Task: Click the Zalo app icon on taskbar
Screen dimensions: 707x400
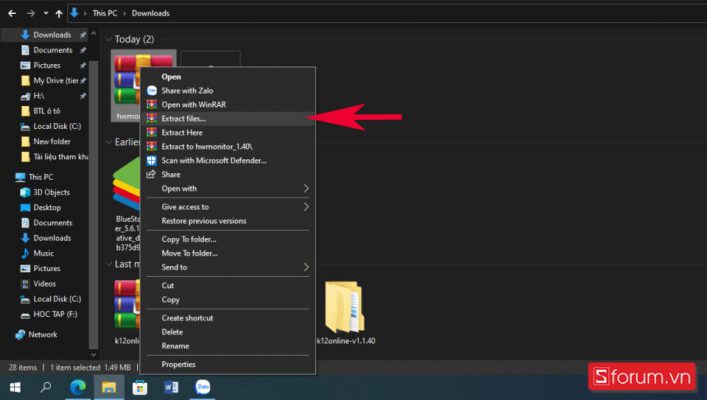Action: [x=202, y=386]
